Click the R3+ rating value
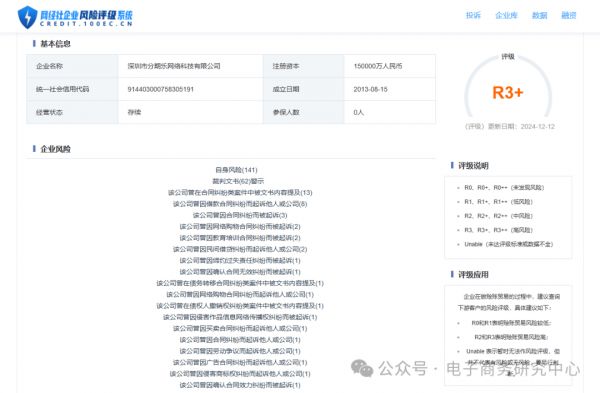Screen dimensions: 600x393 click(x=507, y=93)
